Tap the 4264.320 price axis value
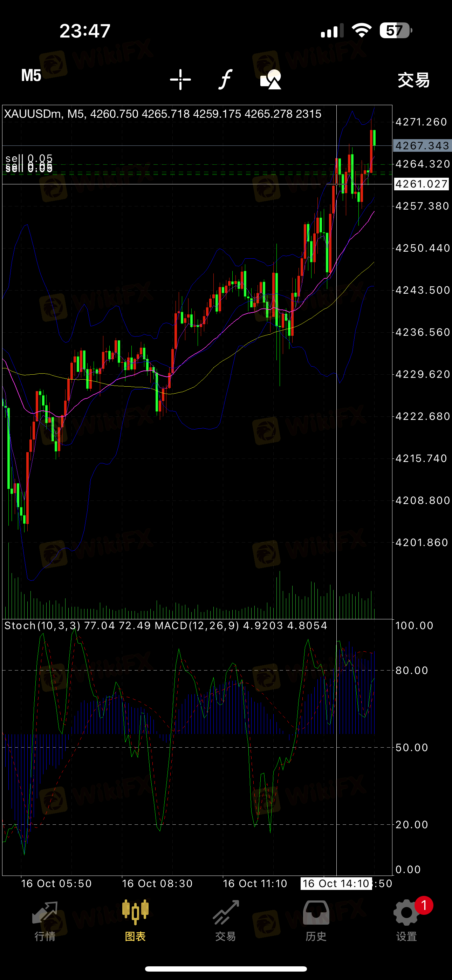 pos(423,164)
